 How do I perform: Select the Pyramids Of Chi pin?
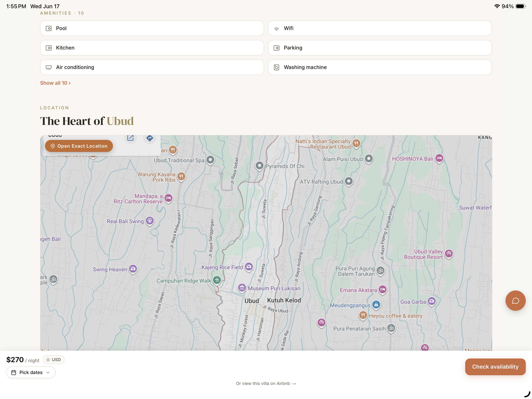259,166
